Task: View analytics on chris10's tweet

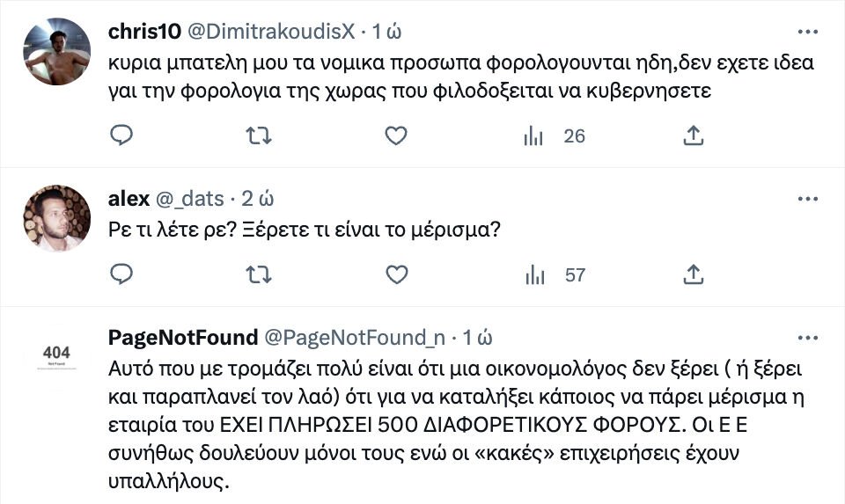Action: pos(533,135)
